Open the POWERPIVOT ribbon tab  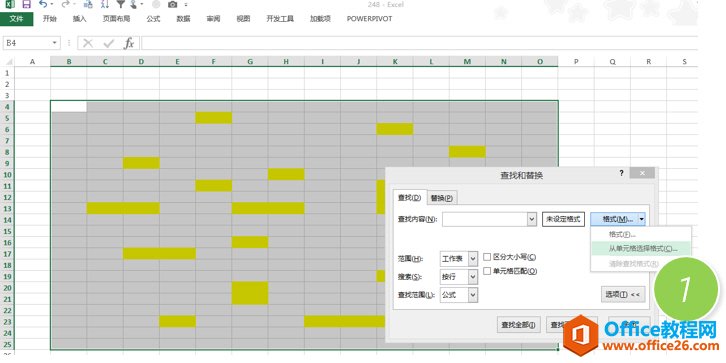pyautogui.click(x=369, y=19)
